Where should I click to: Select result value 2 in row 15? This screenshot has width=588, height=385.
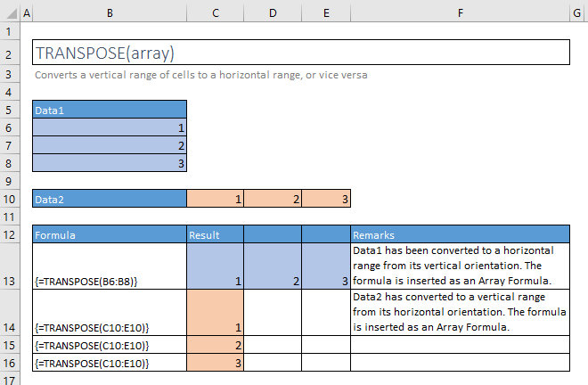[x=216, y=345]
